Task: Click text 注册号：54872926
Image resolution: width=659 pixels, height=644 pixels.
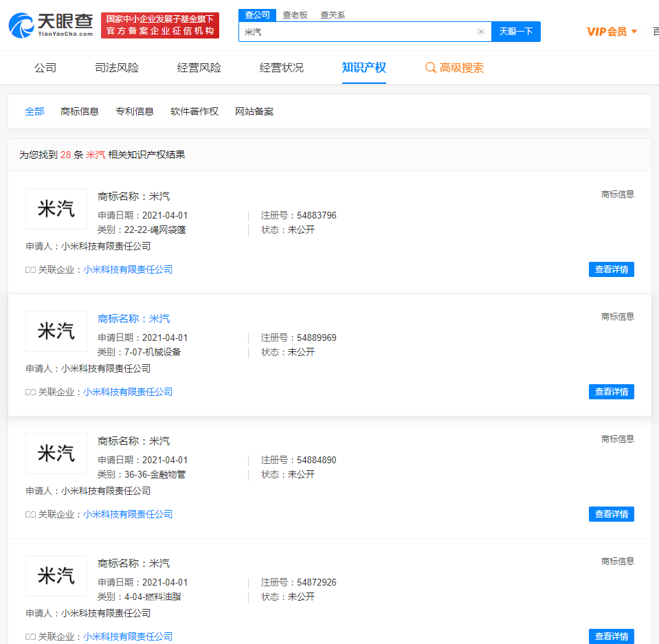Action: tap(298, 583)
